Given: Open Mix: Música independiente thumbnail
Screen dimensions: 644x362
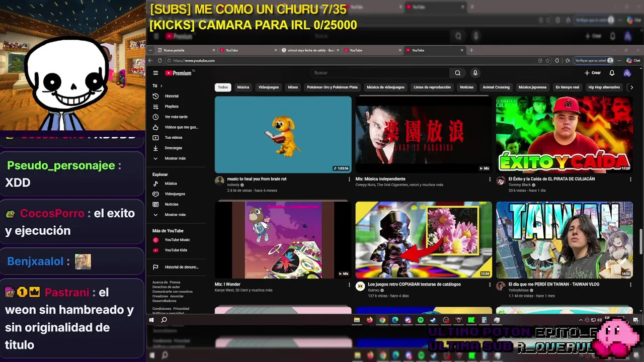Looking at the screenshot, I should pos(424,135).
